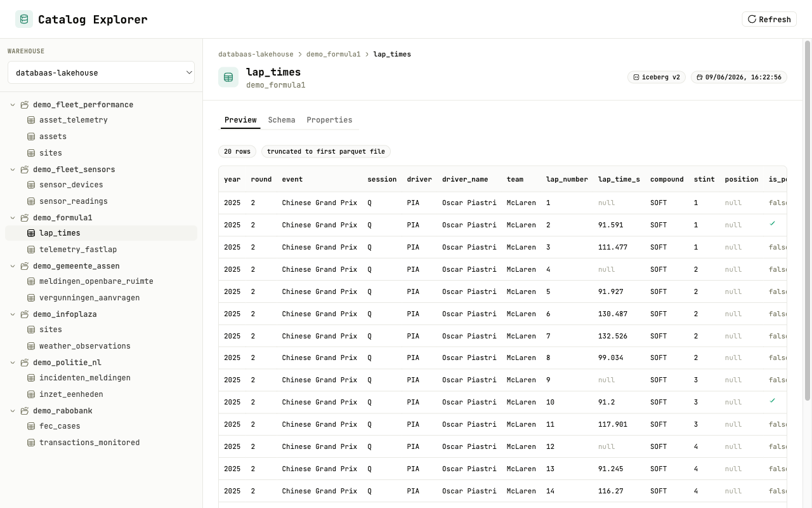Go to databaas-lakehouse breadcrumb
812x508 pixels.
coord(256,54)
